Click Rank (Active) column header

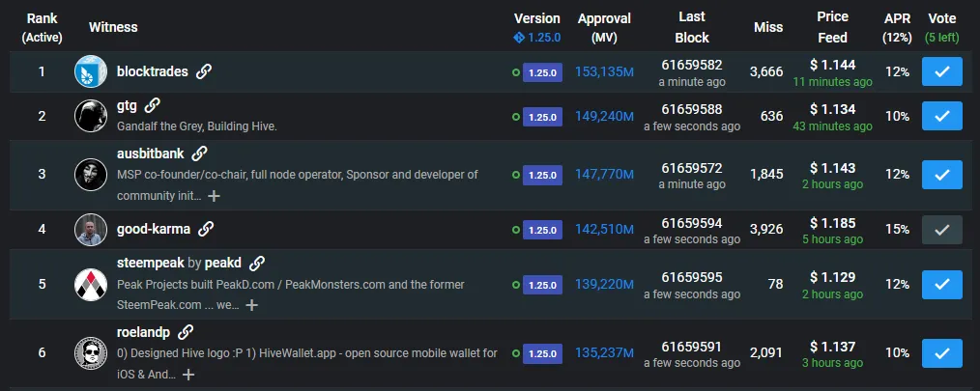(x=42, y=28)
